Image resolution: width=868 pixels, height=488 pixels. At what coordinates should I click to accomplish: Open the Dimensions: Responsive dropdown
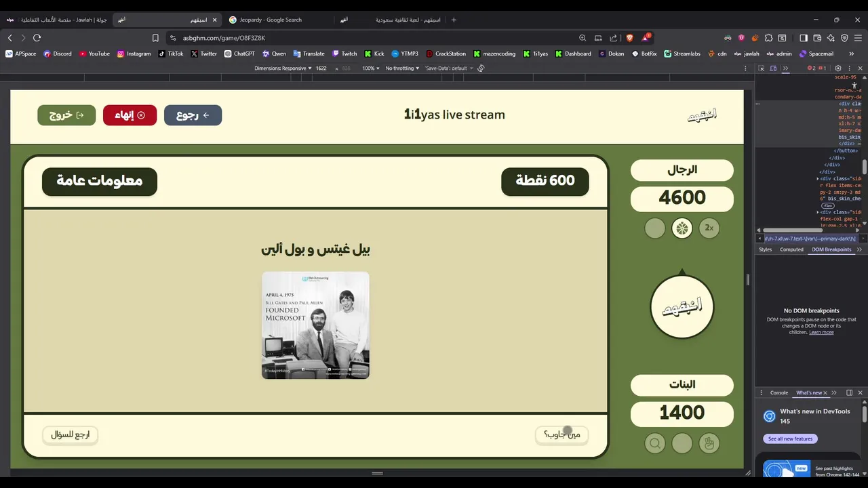click(x=283, y=68)
